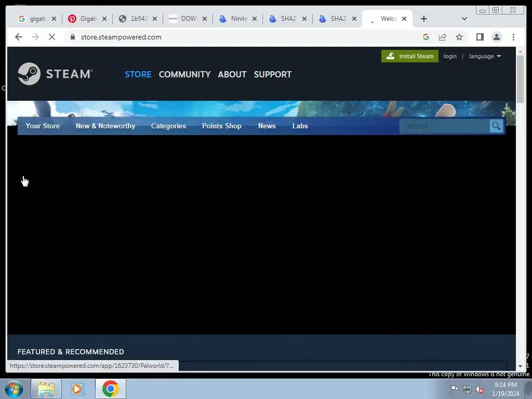The width and height of the screenshot is (532, 399).
Task: Open the Points Shop link
Action: (222, 126)
